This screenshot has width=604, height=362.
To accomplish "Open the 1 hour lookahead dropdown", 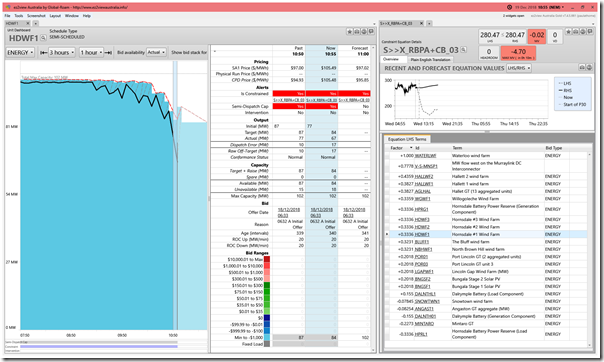I will (x=91, y=52).
